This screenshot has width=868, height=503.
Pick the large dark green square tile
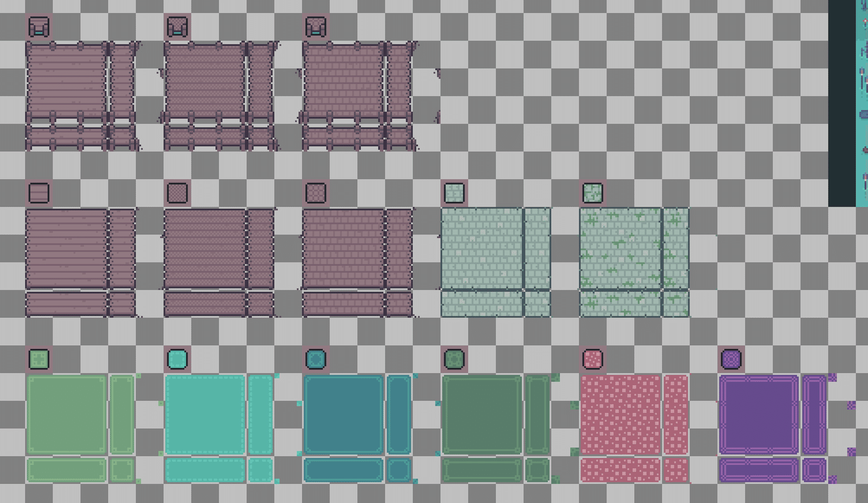pyautogui.click(x=482, y=415)
